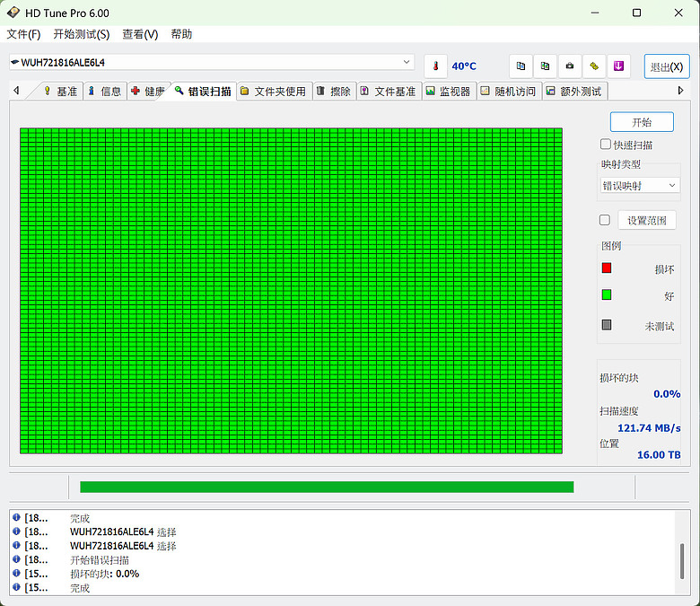
Task: Click the gray 未测试 legend swatch
Action: 607,325
